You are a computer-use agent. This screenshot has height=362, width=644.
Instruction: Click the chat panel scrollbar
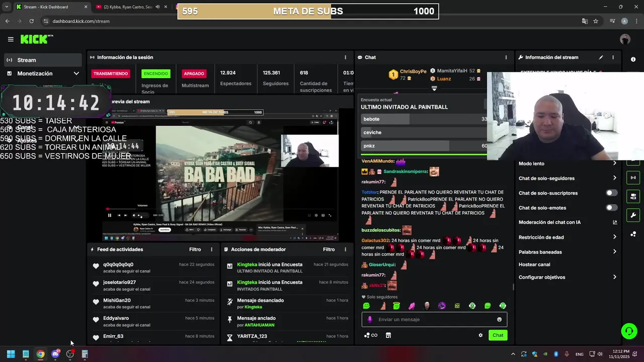[x=513, y=287]
